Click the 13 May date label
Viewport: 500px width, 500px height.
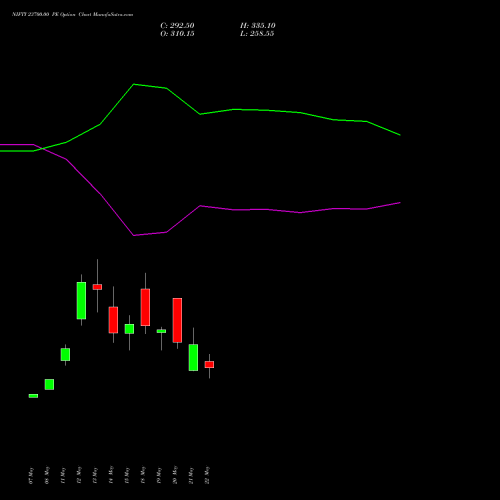95,475
